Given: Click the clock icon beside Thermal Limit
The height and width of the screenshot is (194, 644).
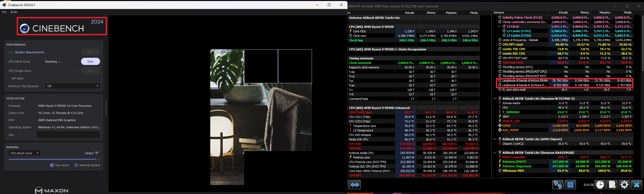Looking at the screenshot, I should tap(500, 63).
